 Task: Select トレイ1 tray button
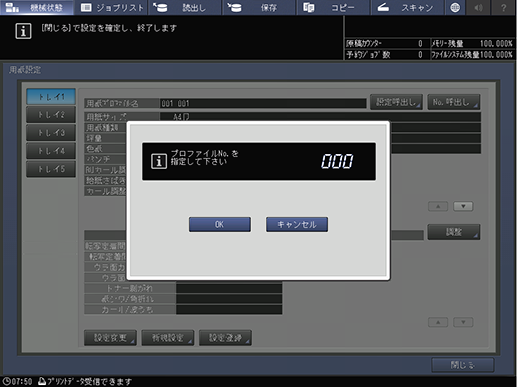(51, 97)
